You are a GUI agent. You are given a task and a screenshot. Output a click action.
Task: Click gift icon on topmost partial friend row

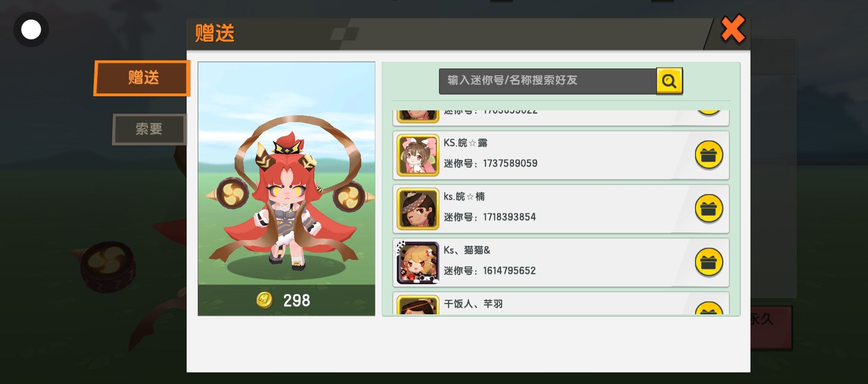[x=709, y=112]
